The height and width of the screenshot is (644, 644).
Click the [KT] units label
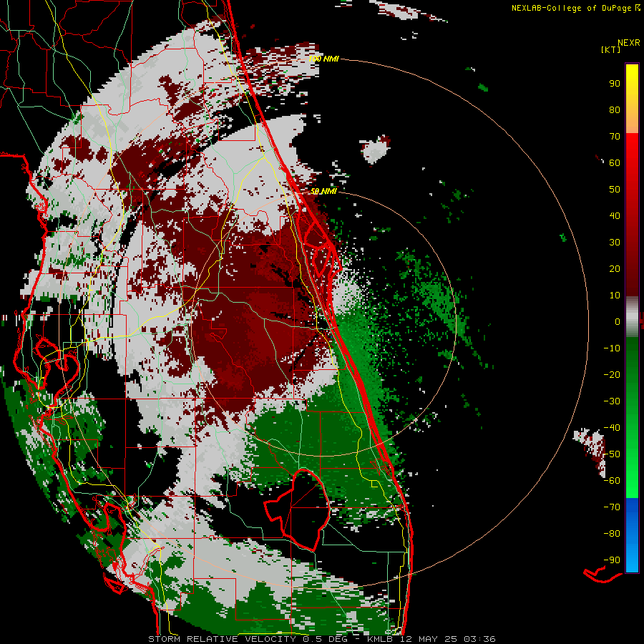(611, 49)
